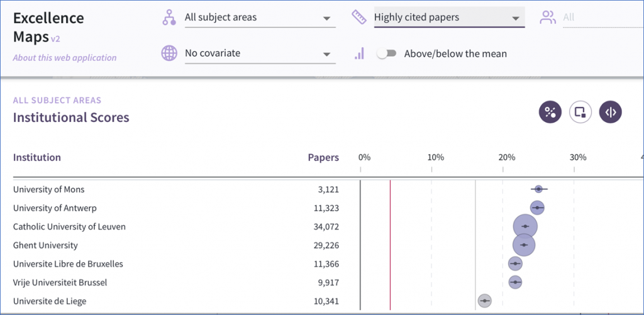Click the percent scores round button
644x315 pixels.
point(550,112)
